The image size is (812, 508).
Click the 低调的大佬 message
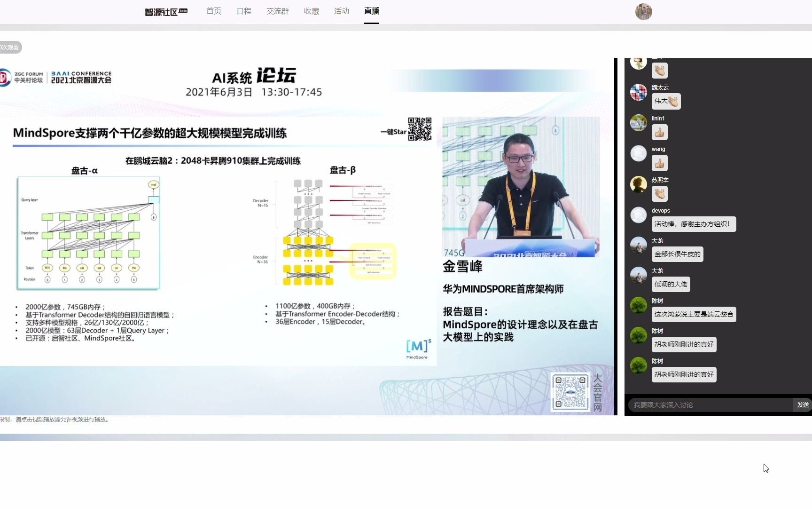[x=671, y=285]
